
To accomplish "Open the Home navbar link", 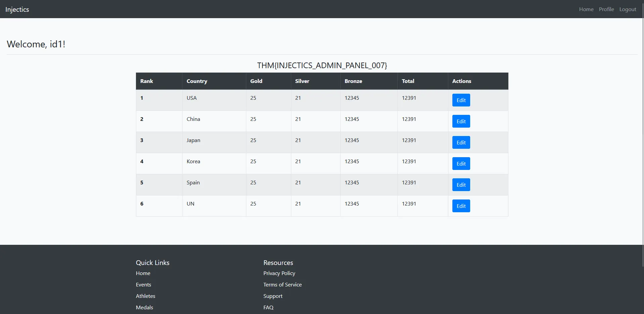I will (x=586, y=9).
